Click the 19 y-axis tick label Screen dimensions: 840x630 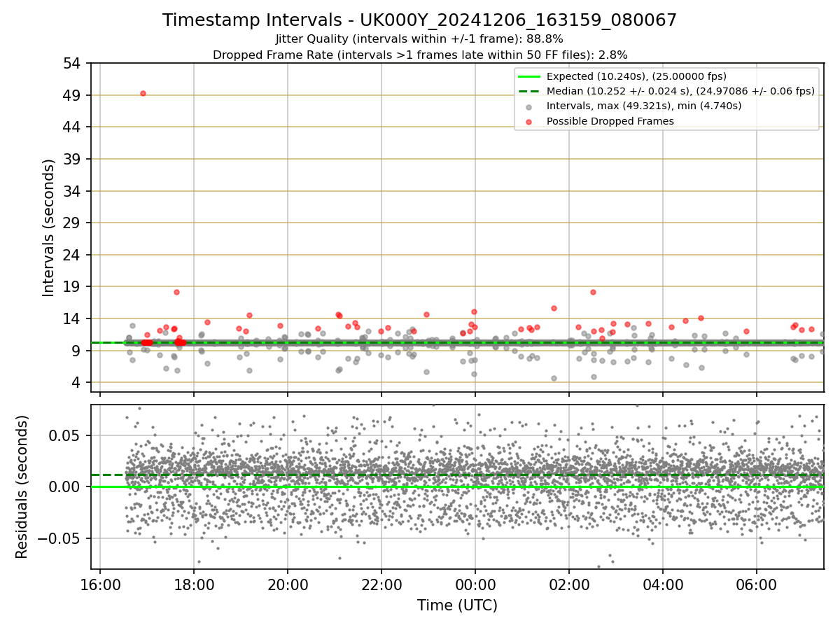click(x=73, y=286)
